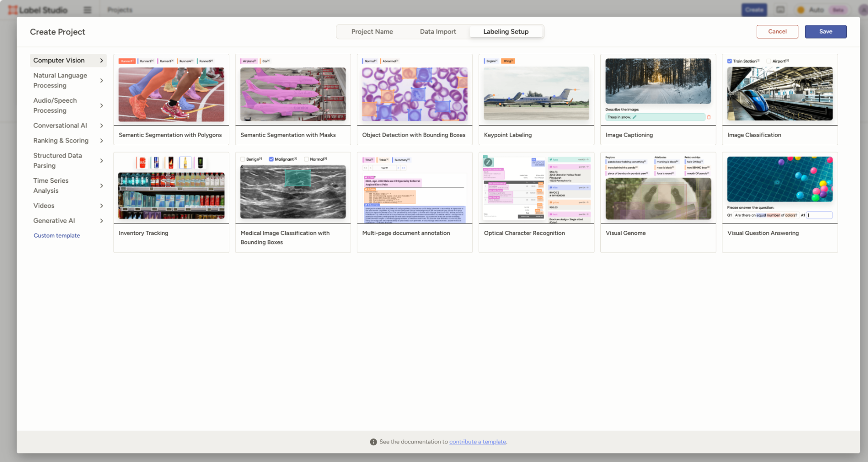Screen dimensions: 868x462
Task: Choose the Keypoint Labeling template image
Action: pos(536,90)
